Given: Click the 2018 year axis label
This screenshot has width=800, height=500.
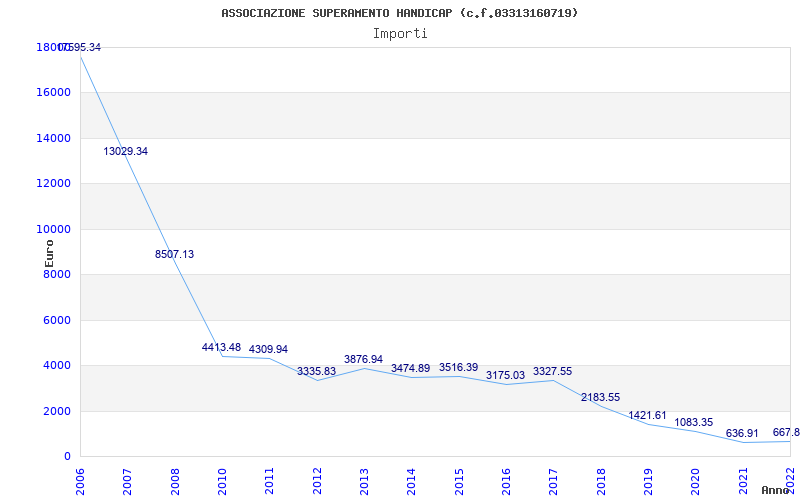Looking at the screenshot, I should (x=601, y=479).
